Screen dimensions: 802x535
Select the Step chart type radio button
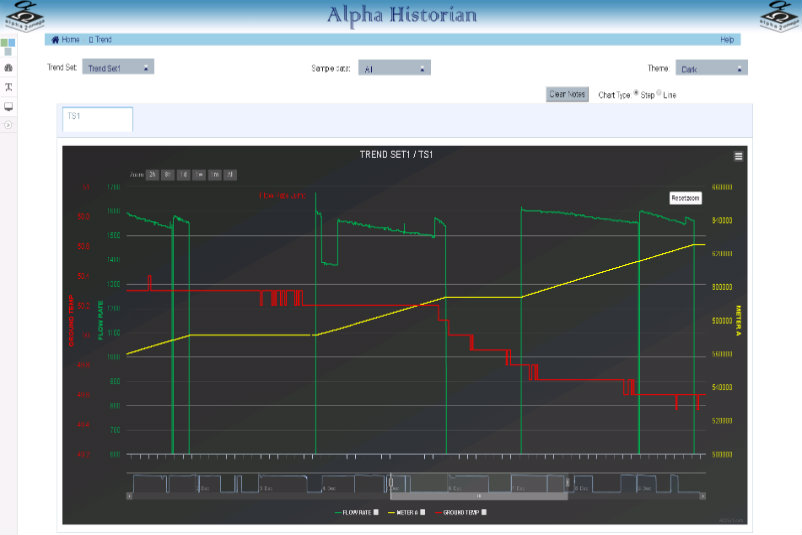click(637, 94)
